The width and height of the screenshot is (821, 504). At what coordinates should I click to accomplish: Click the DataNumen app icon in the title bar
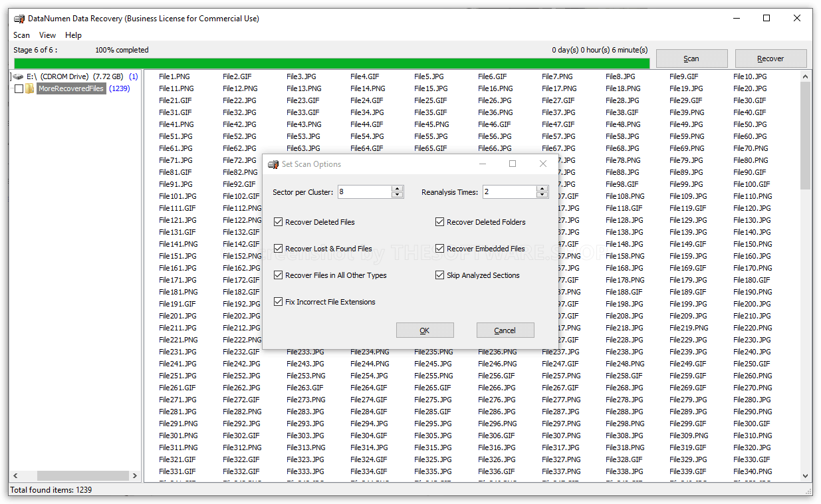(x=19, y=18)
